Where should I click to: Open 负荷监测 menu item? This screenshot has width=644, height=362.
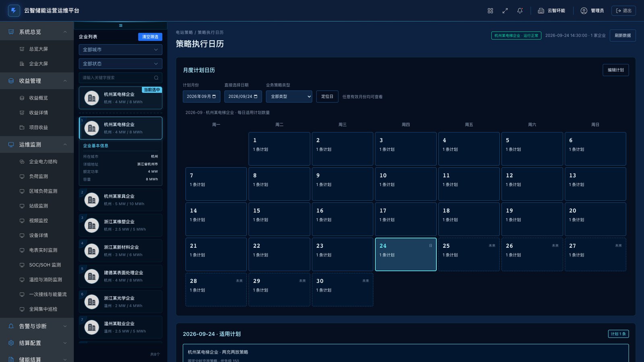pyautogui.click(x=37, y=176)
